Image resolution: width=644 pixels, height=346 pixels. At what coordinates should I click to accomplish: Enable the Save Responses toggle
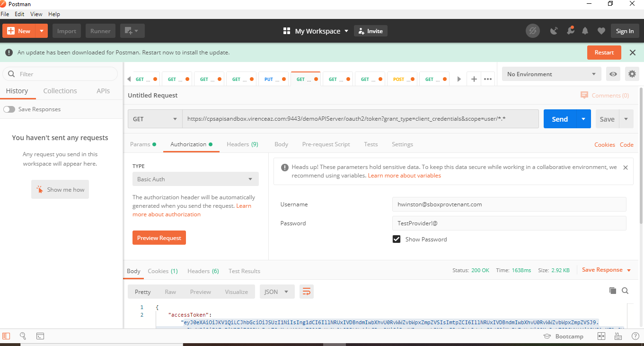[x=9, y=109]
